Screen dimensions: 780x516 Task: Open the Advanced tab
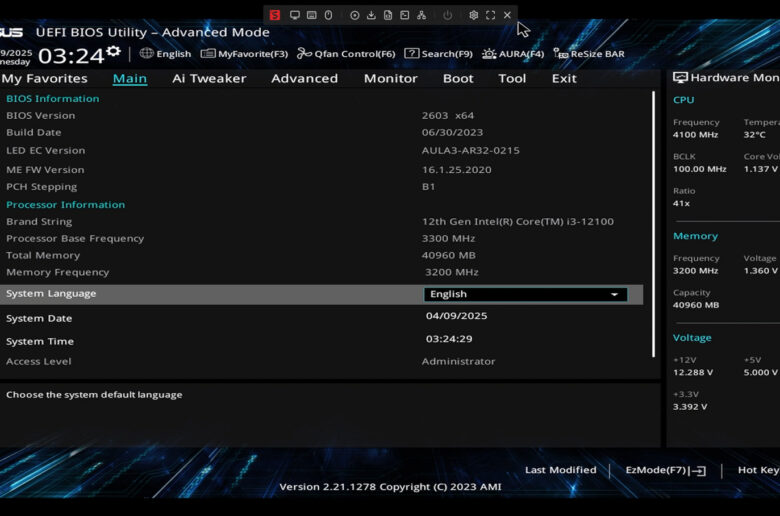[x=304, y=79]
